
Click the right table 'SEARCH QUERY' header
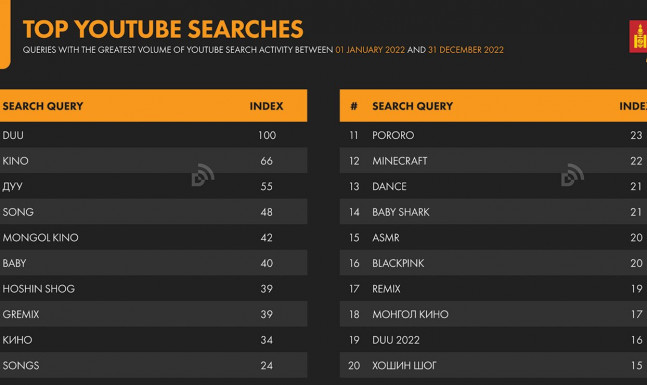[413, 106]
